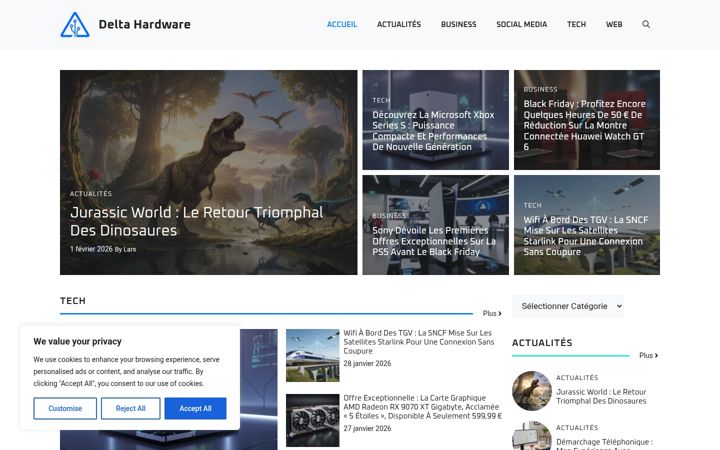The width and height of the screenshot is (720, 450).
Task: Choose the Web menu item
Action: tap(614, 24)
